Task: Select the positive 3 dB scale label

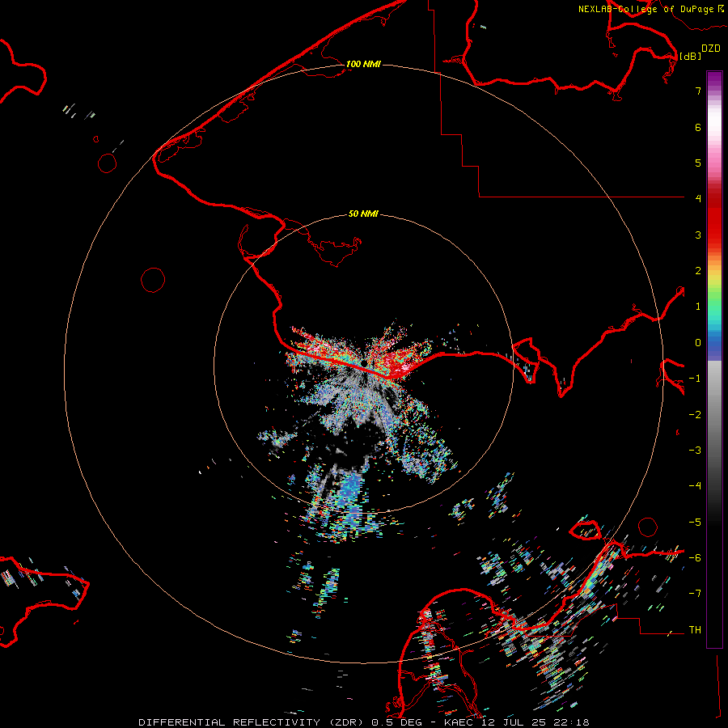Action: 698,235
